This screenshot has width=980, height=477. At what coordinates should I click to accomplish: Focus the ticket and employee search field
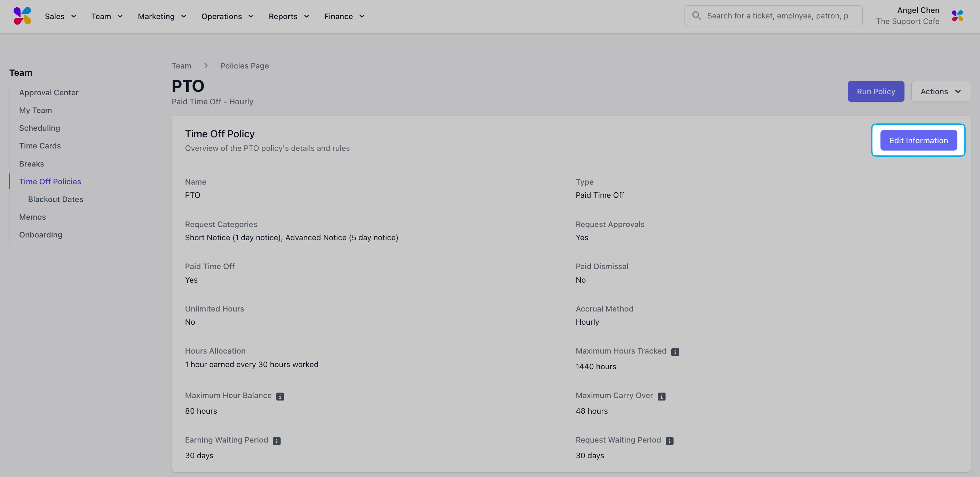click(x=773, y=16)
